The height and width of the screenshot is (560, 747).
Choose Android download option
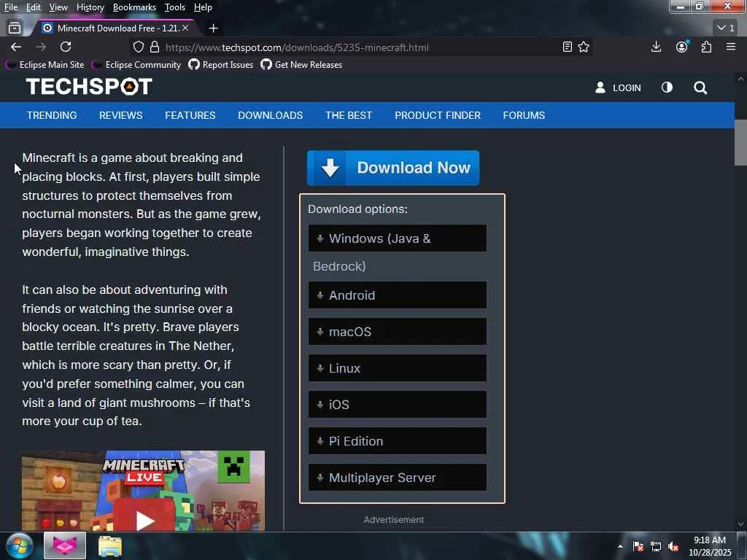398,295
